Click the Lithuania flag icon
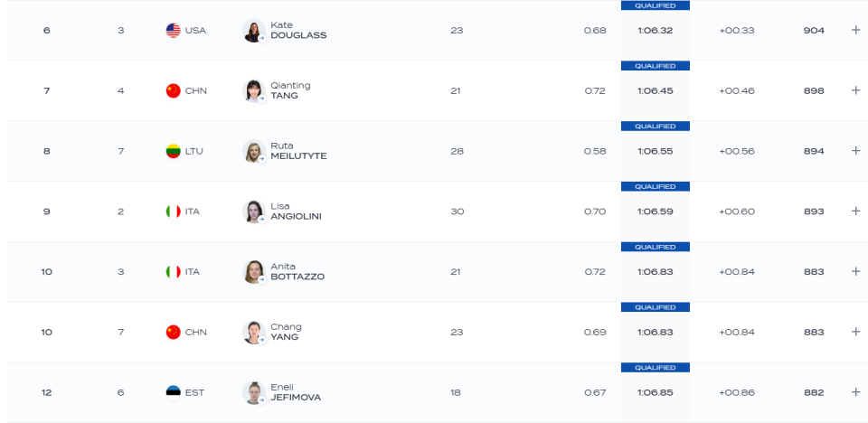 [174, 151]
